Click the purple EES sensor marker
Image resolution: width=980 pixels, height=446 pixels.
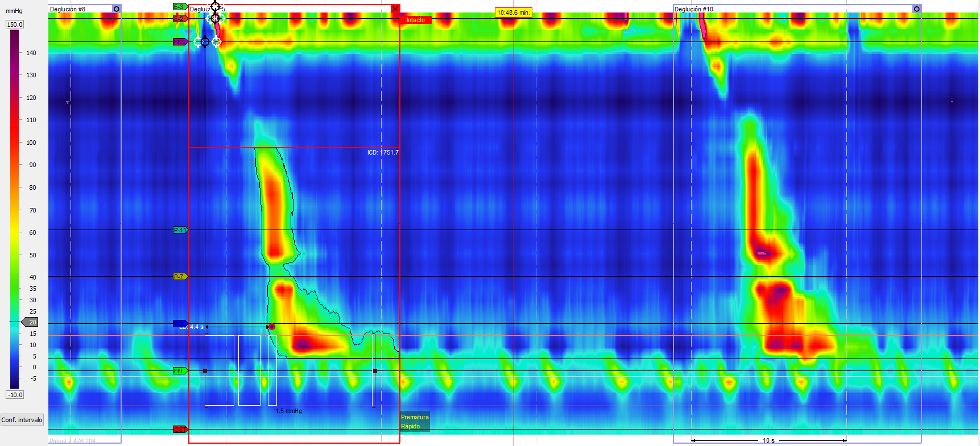180,42
